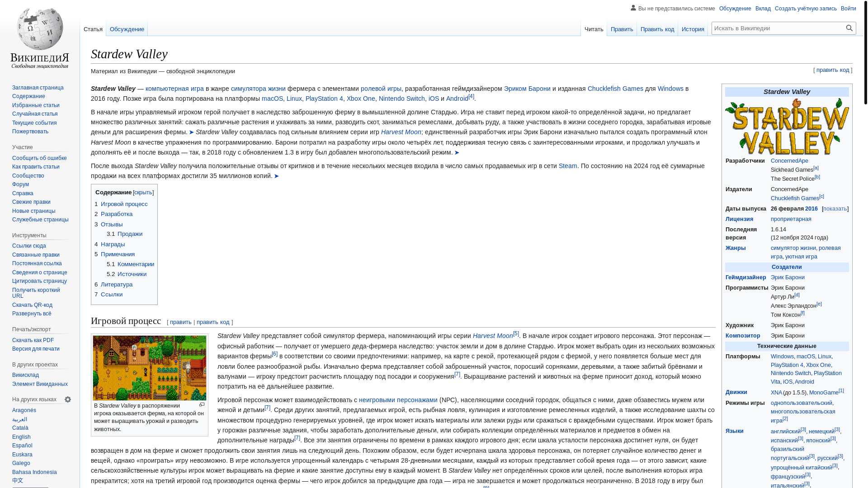The image size is (868, 488).
Task: Open Вклад link in header
Action: click(763, 9)
